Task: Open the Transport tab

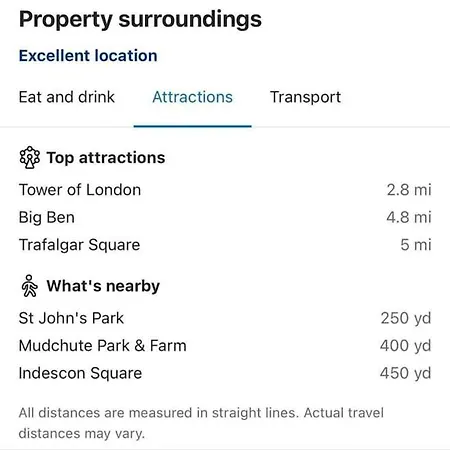Action: pos(305,97)
